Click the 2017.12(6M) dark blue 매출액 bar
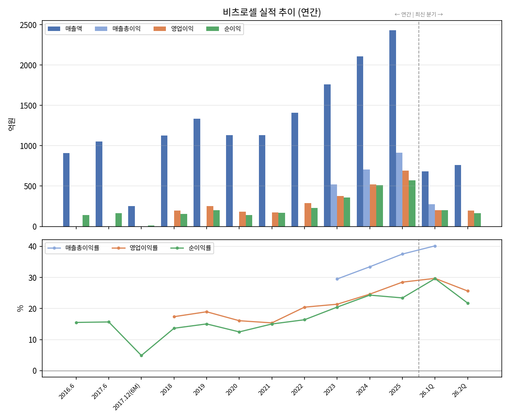The height and width of the screenshot is (420, 510). [132, 216]
